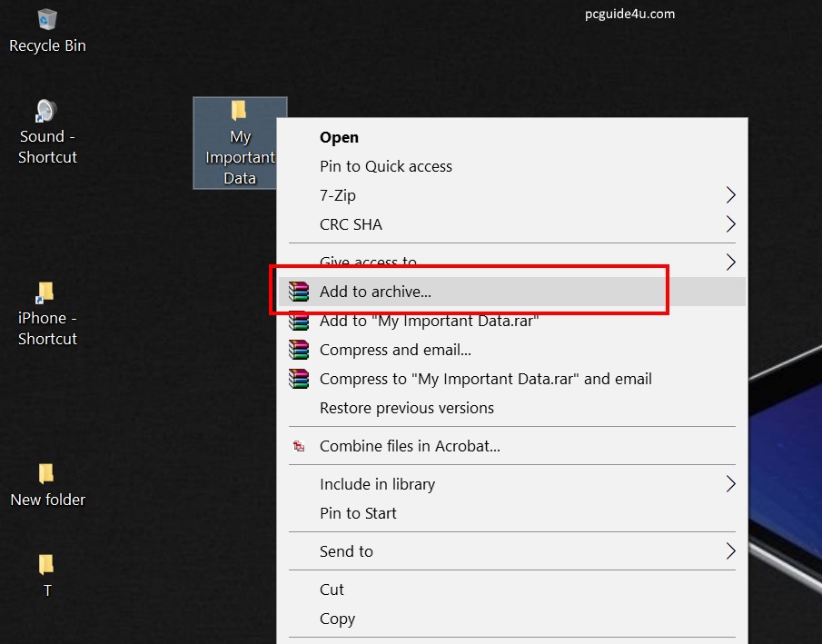This screenshot has width=822, height=644.
Task: Expand the 7-Zip submenu arrow
Action: pyautogui.click(x=730, y=195)
